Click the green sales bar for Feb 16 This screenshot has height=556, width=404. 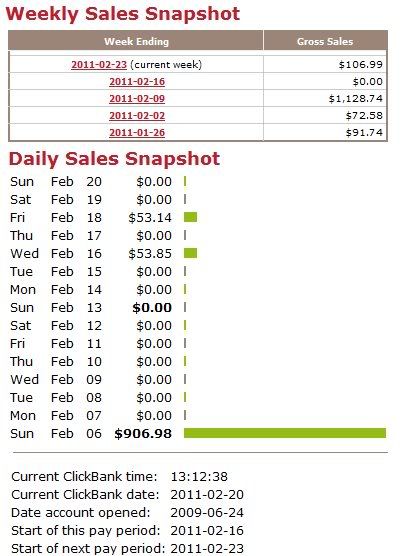coord(190,253)
